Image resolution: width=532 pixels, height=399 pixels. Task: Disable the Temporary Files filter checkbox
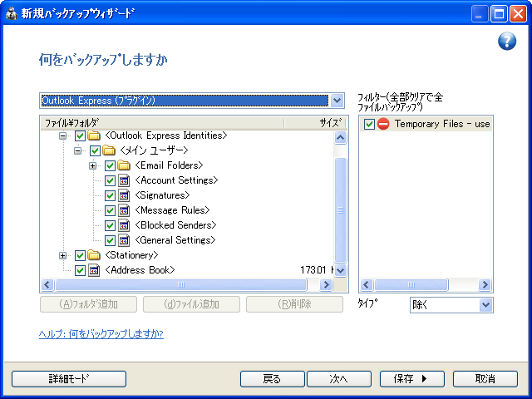point(369,124)
